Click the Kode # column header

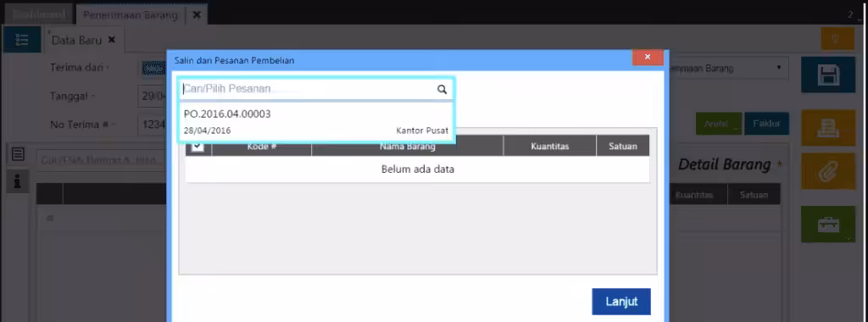[262, 147]
